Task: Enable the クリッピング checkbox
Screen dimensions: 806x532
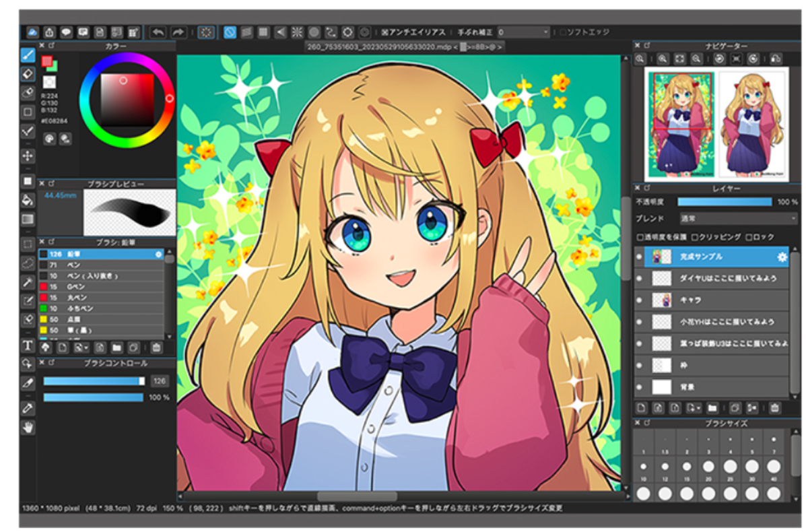Action: [696, 237]
